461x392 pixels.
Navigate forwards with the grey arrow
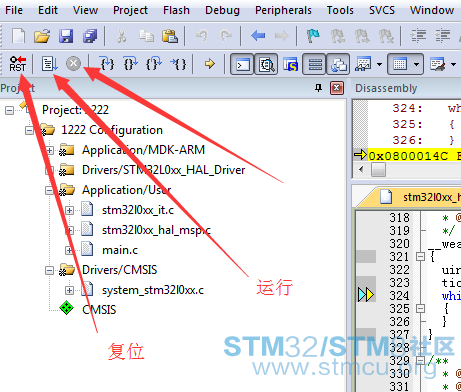click(x=282, y=35)
